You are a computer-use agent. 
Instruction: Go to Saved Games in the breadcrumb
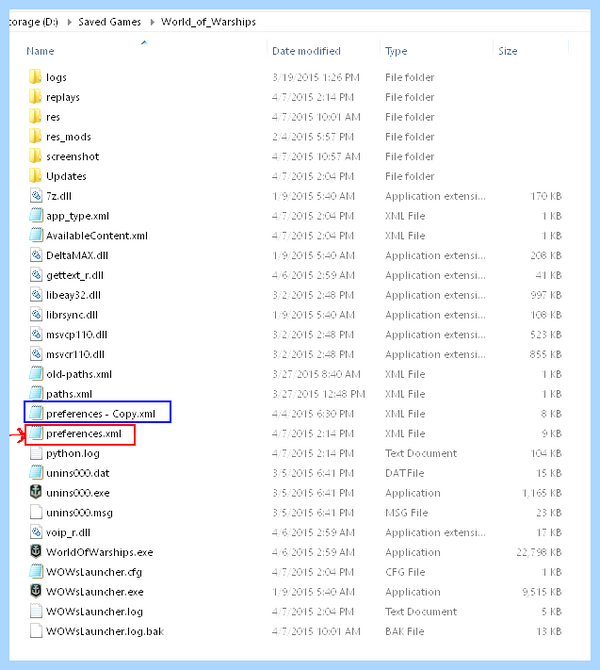(109, 22)
